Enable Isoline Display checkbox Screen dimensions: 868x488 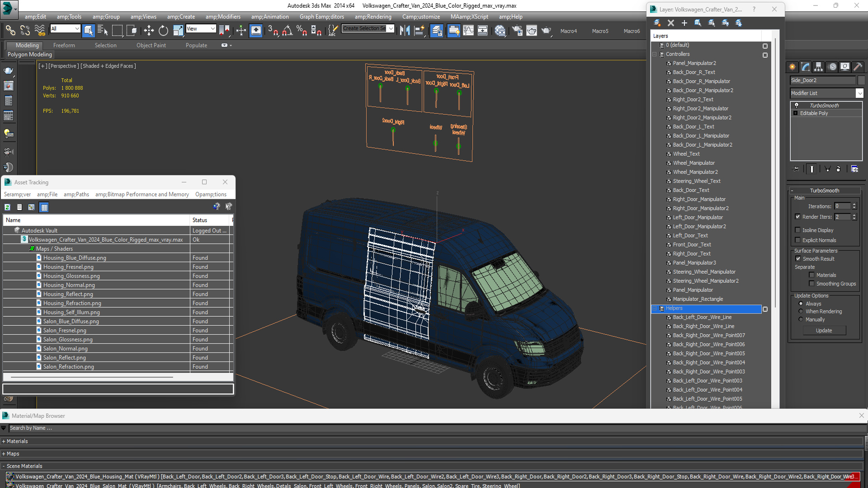(x=798, y=230)
